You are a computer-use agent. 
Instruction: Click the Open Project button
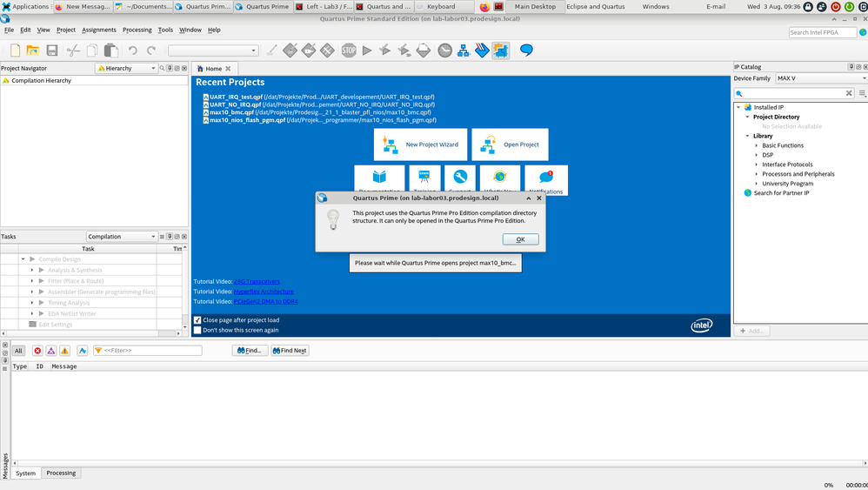tap(510, 144)
